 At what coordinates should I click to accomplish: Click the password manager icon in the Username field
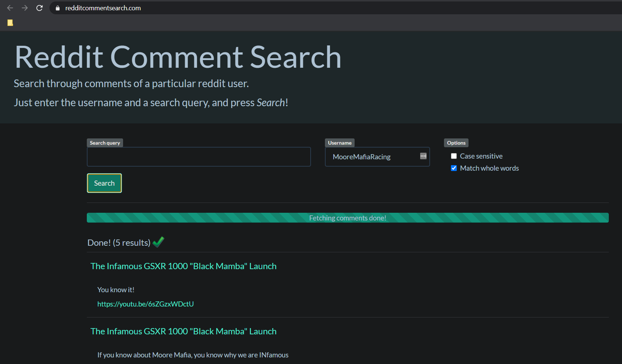pyautogui.click(x=423, y=156)
